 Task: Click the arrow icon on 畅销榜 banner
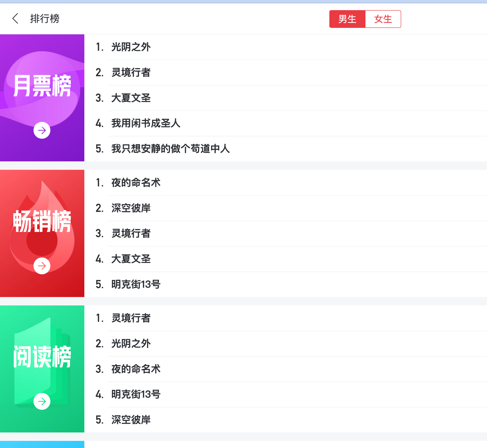tap(42, 266)
